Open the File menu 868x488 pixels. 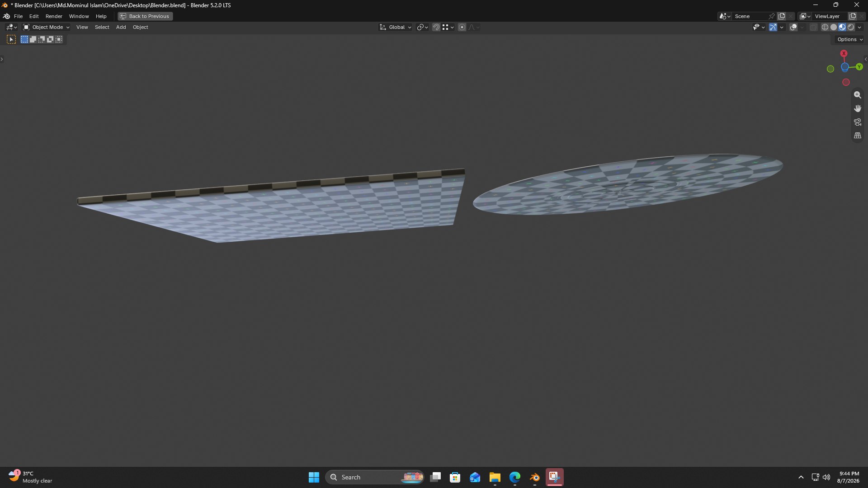tap(18, 16)
